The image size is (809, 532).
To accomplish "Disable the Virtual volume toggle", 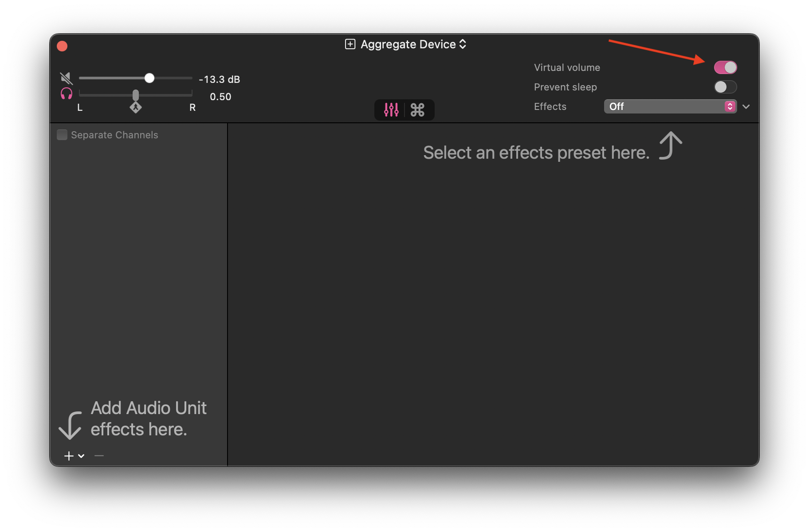I will point(725,67).
